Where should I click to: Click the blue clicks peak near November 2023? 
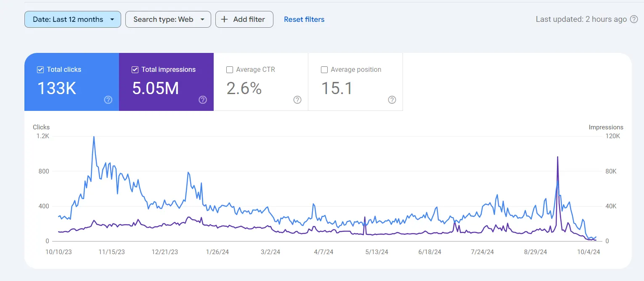click(x=93, y=137)
